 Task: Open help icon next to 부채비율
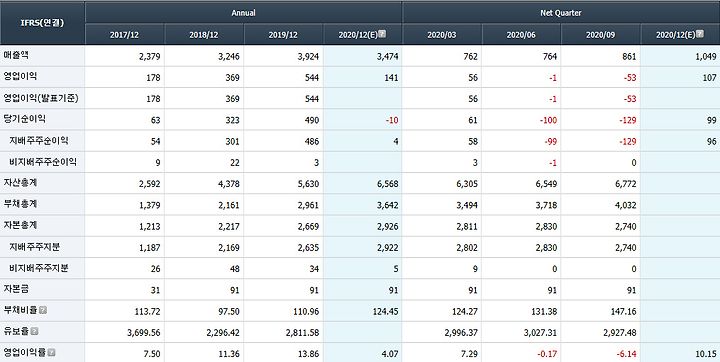43,311
